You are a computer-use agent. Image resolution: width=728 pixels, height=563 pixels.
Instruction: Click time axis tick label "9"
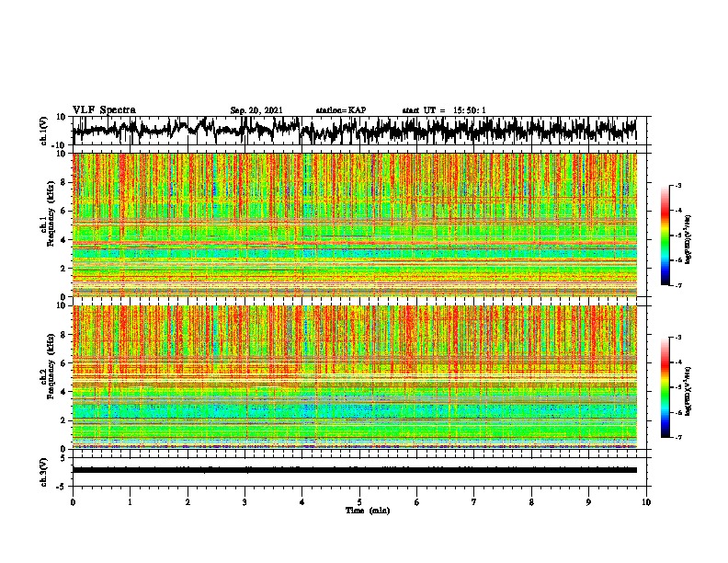pyautogui.click(x=588, y=502)
